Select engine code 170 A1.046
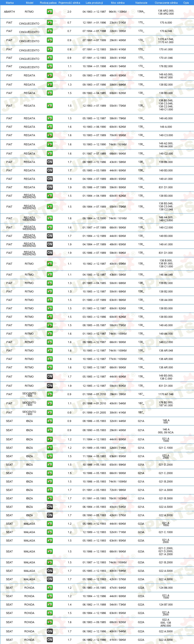The height and width of the screenshot is (644, 194). pos(166,58)
